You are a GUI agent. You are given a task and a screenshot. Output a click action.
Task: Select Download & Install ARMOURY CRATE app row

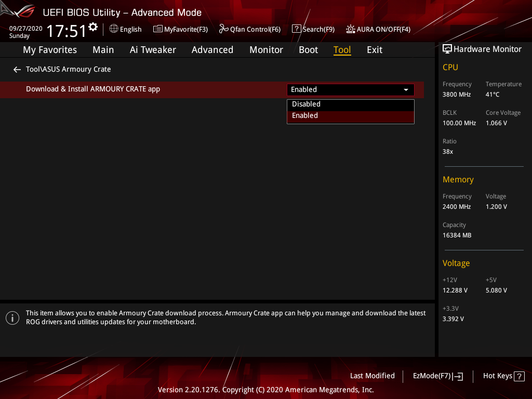(x=212, y=89)
